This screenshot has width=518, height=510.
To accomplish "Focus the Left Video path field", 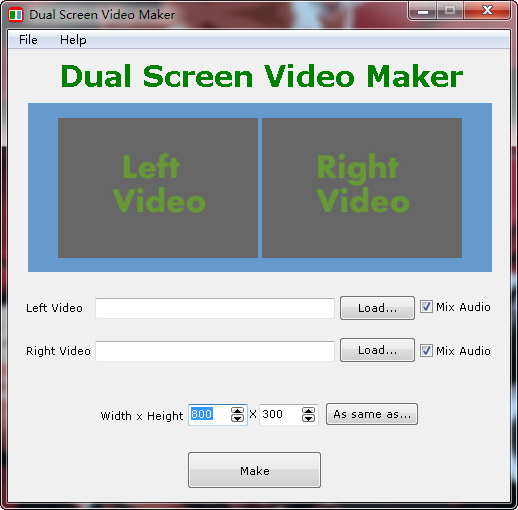I will point(215,308).
